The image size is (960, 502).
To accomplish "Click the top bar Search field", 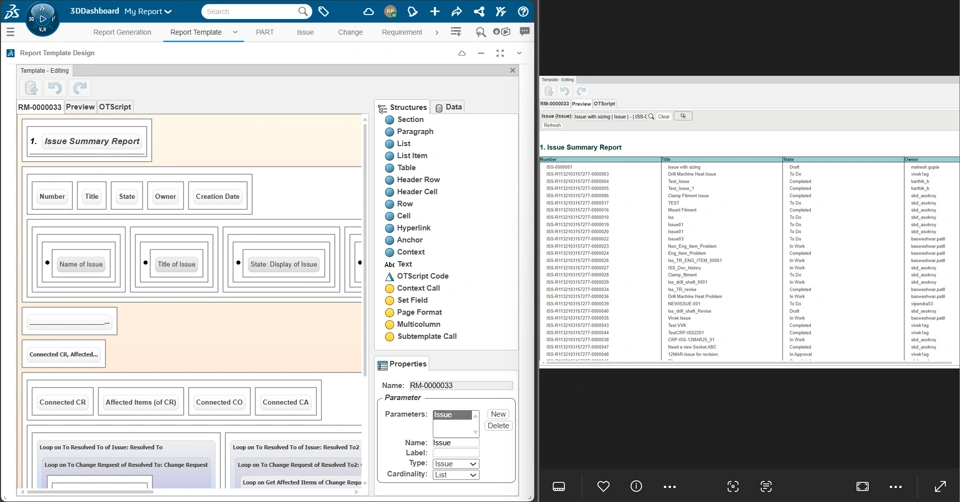I will click(x=249, y=11).
